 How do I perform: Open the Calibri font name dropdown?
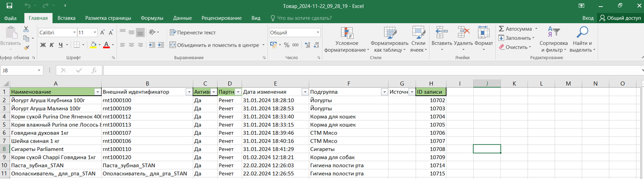(74, 32)
